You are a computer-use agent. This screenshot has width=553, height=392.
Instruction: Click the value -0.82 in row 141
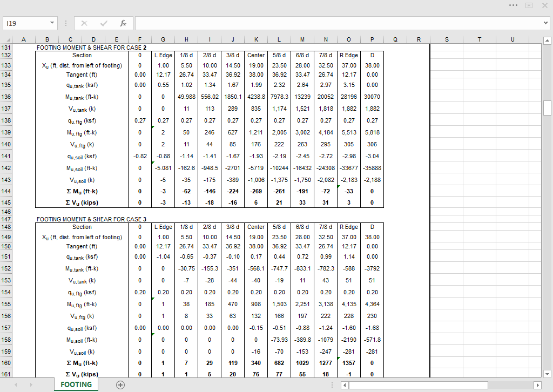click(140, 156)
